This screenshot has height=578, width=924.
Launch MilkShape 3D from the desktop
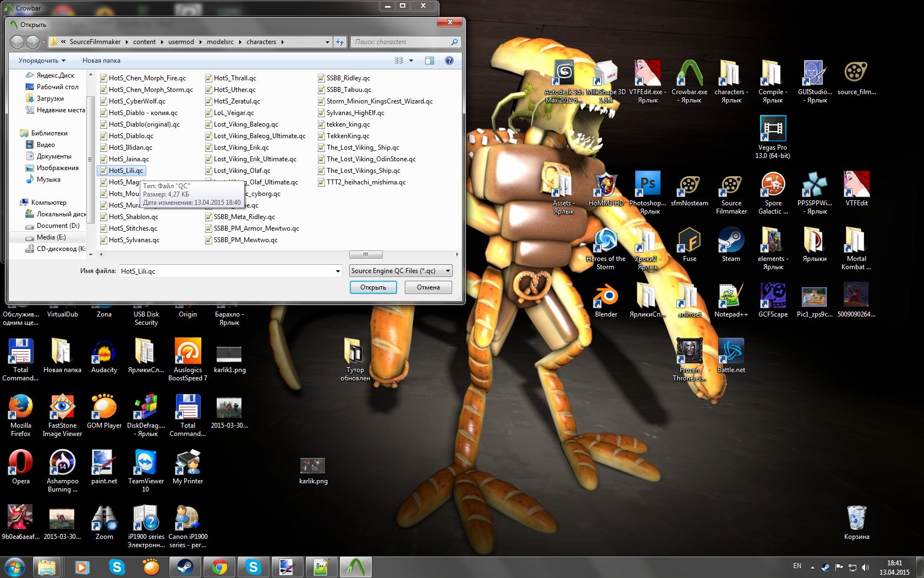606,81
